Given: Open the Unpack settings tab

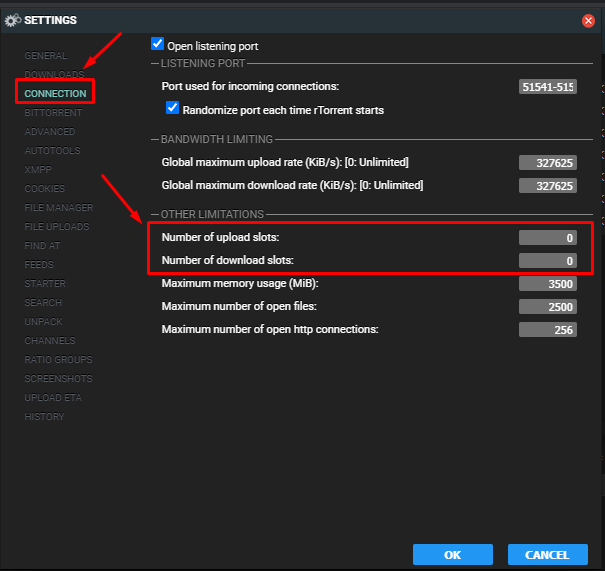Looking at the screenshot, I should pyautogui.click(x=44, y=321).
